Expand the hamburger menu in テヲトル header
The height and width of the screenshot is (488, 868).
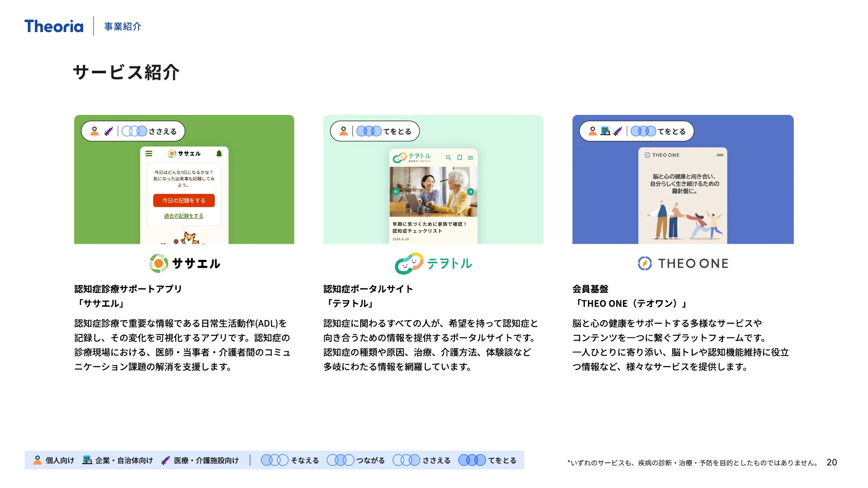click(x=471, y=157)
